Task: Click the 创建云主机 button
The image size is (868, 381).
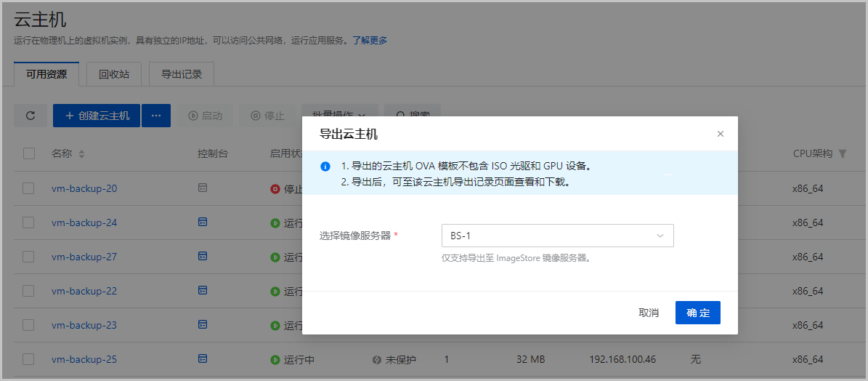Action: 97,116
